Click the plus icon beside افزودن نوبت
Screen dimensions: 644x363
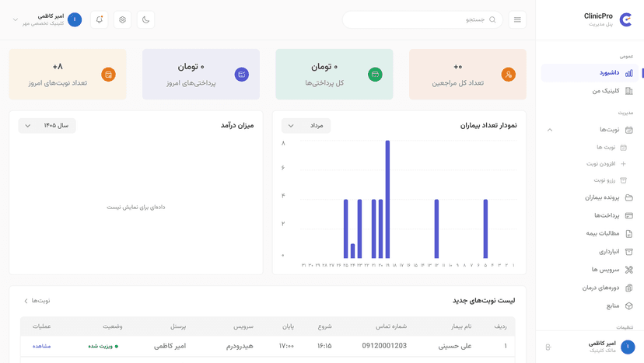point(624,164)
